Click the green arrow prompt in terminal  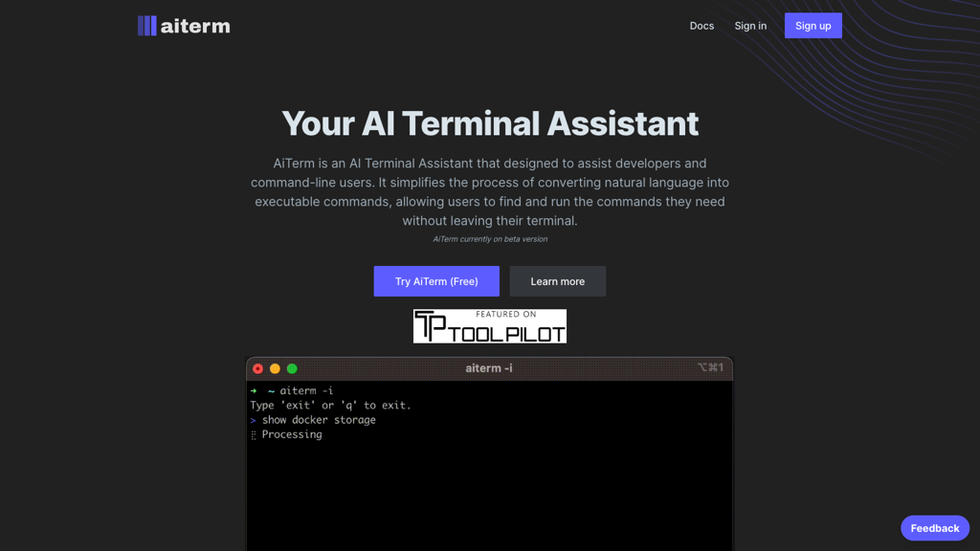click(x=253, y=390)
